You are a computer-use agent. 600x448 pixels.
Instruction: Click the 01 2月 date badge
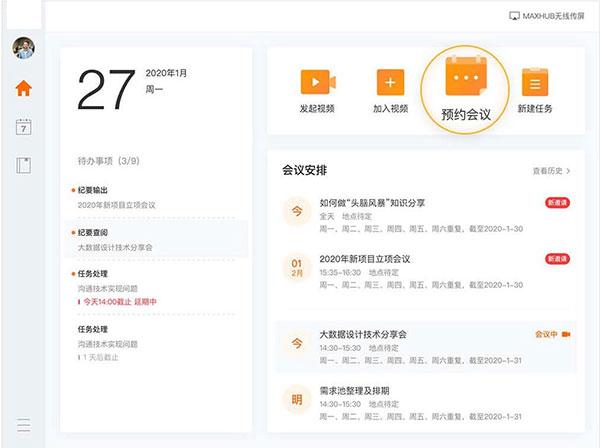[x=297, y=267]
